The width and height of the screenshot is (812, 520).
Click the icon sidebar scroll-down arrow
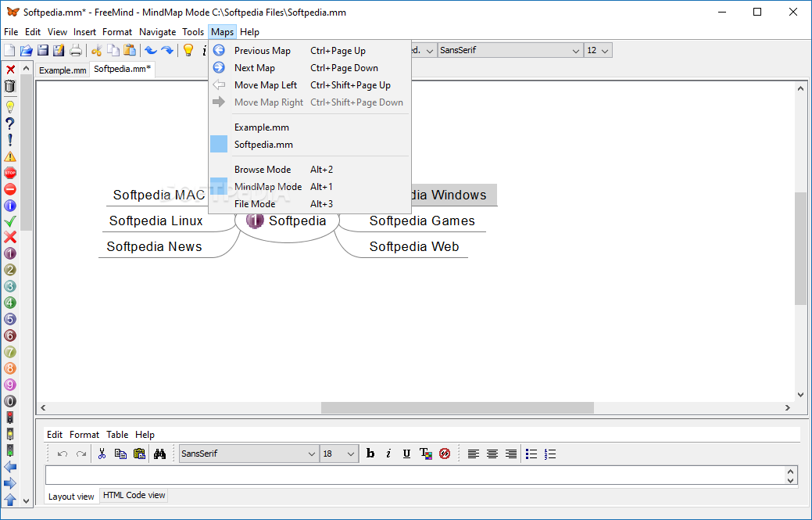(26, 500)
